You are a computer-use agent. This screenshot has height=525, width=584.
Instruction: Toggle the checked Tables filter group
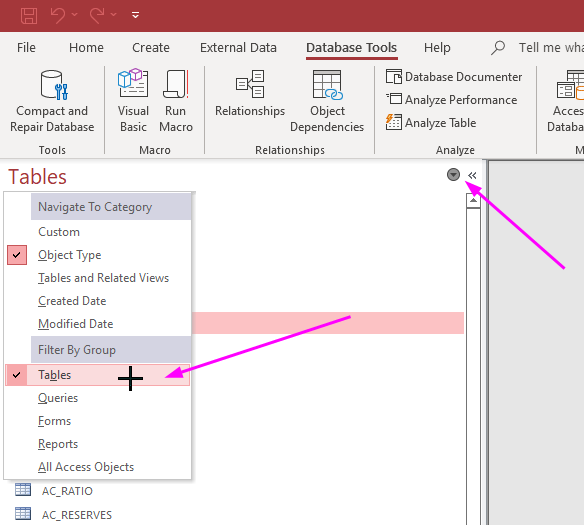(x=98, y=375)
